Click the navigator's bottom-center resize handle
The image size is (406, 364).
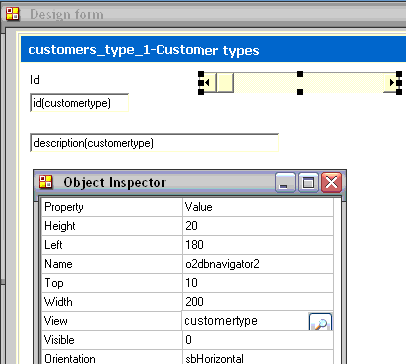coord(300,92)
